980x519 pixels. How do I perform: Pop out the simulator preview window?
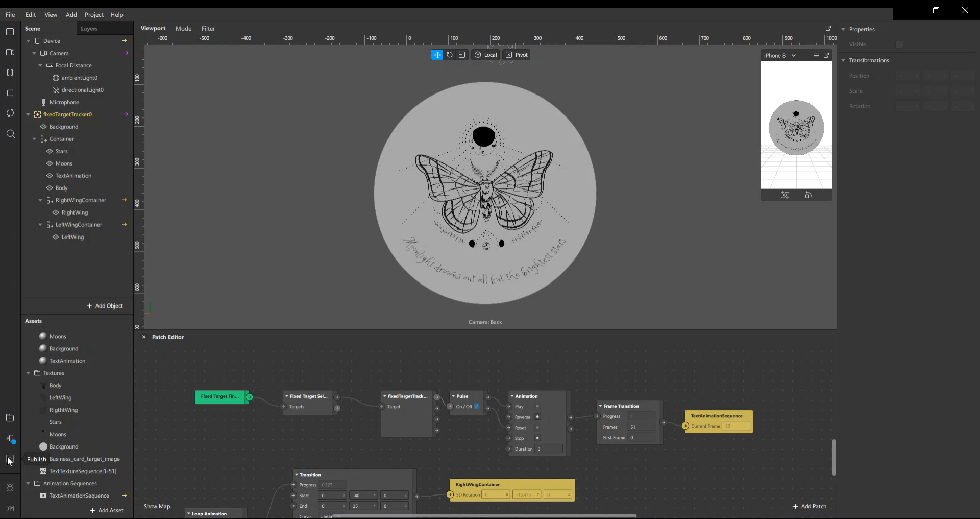(x=826, y=55)
